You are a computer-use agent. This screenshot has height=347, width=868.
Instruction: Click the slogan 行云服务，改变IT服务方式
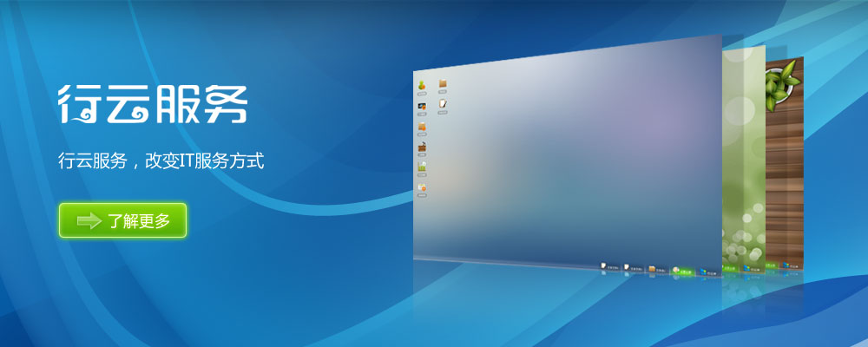click(161, 161)
